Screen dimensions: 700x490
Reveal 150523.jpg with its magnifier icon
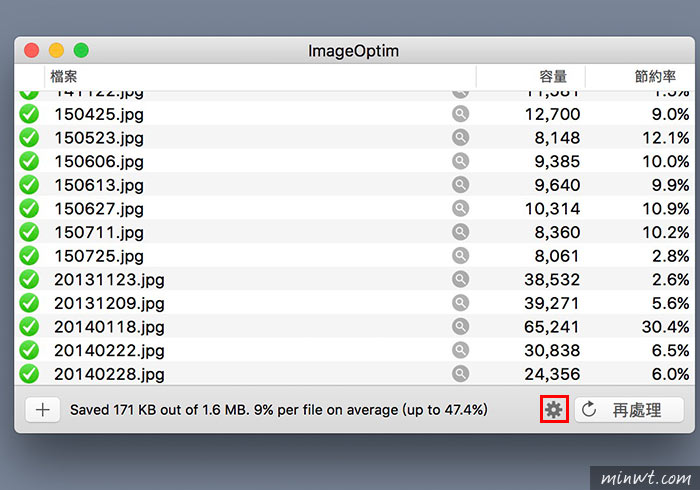point(460,137)
